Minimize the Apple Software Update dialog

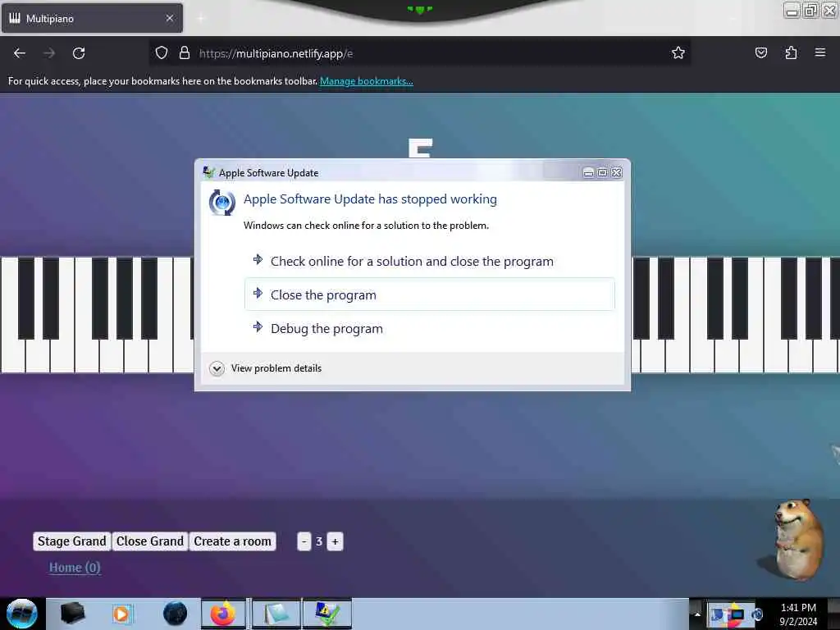click(588, 172)
